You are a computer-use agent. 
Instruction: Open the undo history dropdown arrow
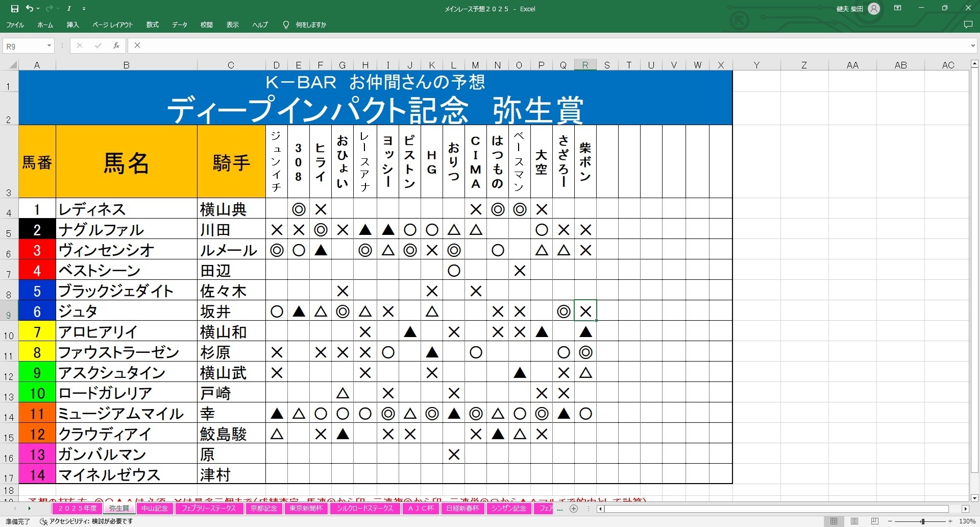click(38, 9)
